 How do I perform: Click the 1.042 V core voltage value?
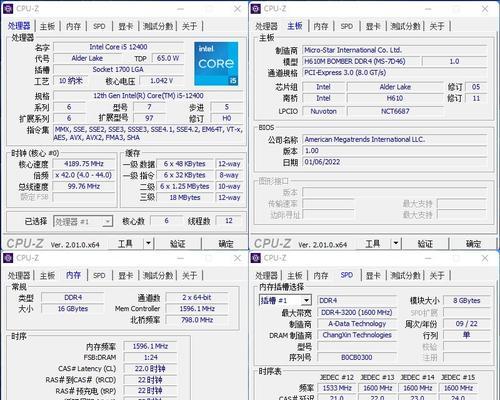pyautogui.click(x=162, y=81)
